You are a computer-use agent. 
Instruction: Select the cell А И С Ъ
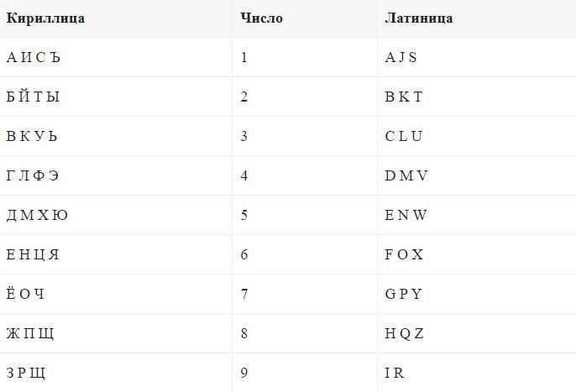point(116,57)
